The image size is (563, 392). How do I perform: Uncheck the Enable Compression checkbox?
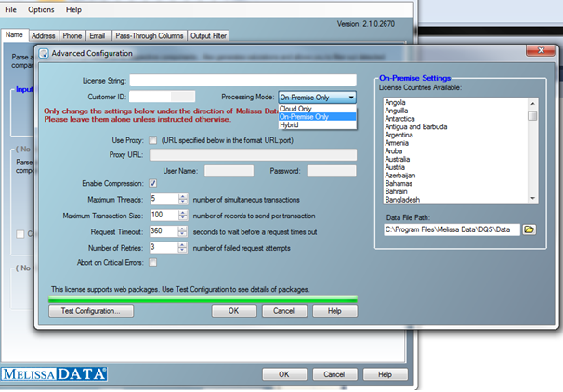[x=153, y=183]
